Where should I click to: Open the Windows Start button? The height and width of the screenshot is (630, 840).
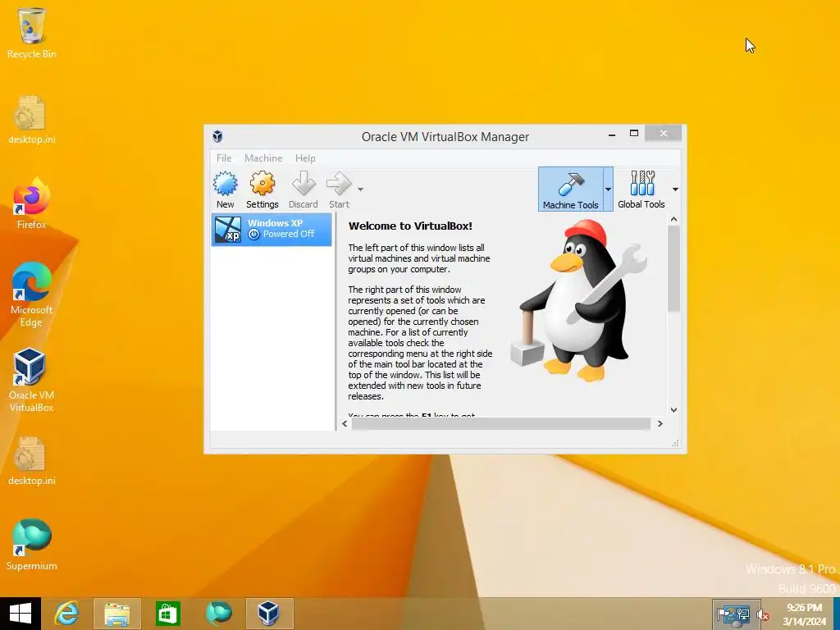(x=21, y=614)
